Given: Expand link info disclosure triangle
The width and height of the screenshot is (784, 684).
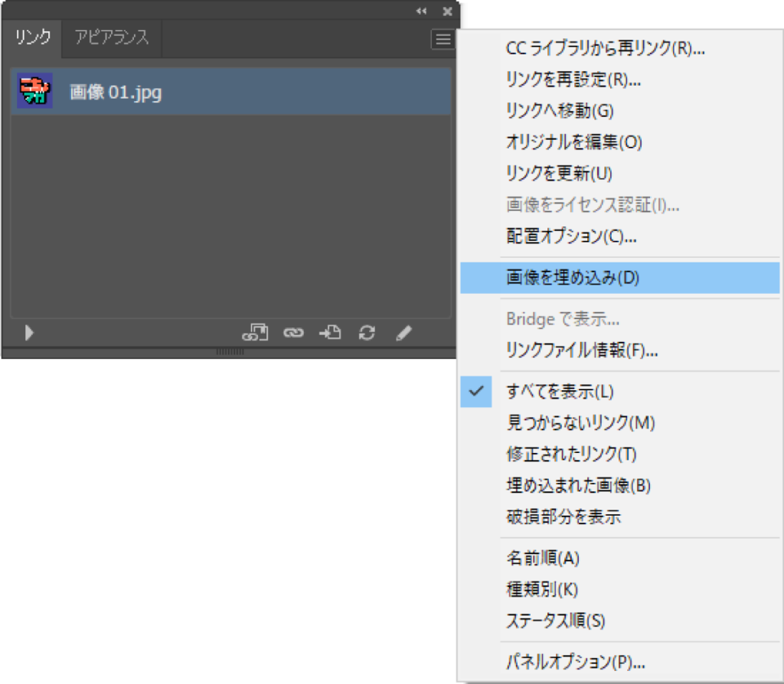Looking at the screenshot, I should click(29, 333).
